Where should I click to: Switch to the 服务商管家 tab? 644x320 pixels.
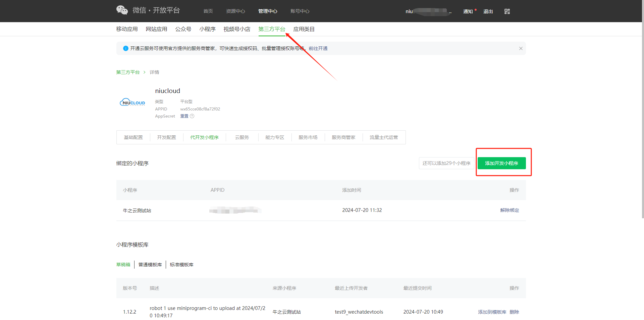click(343, 137)
